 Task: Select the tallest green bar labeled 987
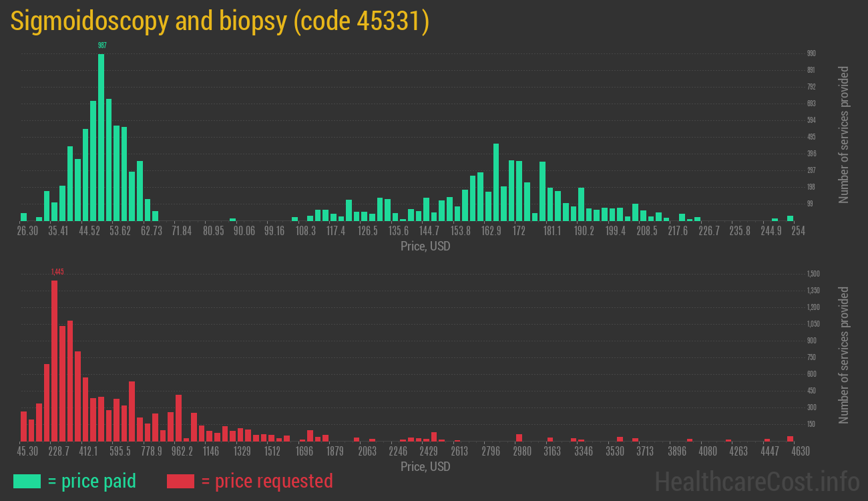pos(101,137)
